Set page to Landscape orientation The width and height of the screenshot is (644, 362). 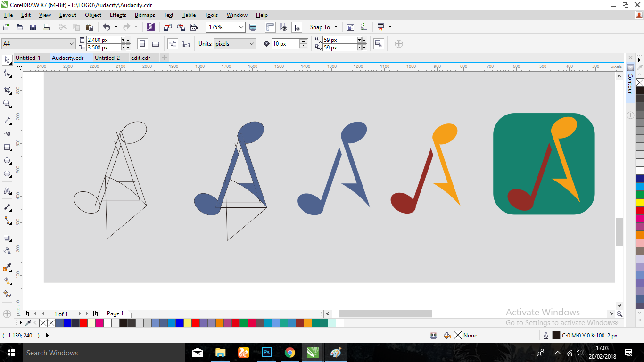pyautogui.click(x=156, y=44)
